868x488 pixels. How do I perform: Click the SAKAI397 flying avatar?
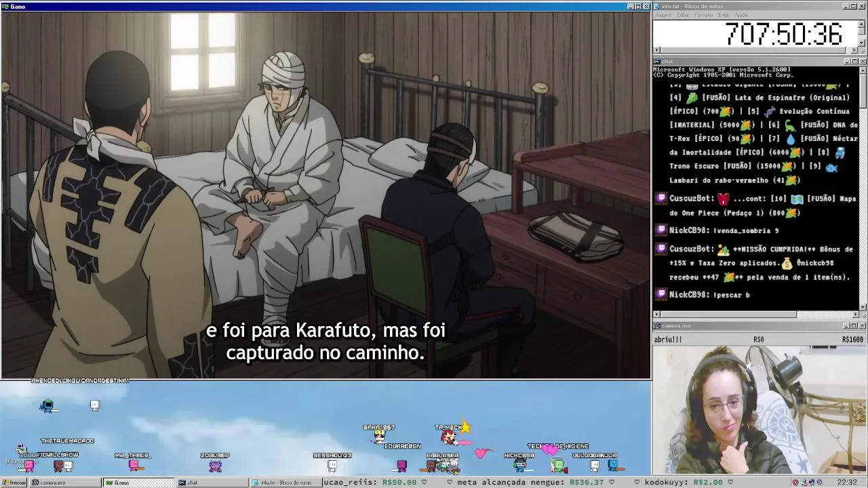(x=379, y=436)
